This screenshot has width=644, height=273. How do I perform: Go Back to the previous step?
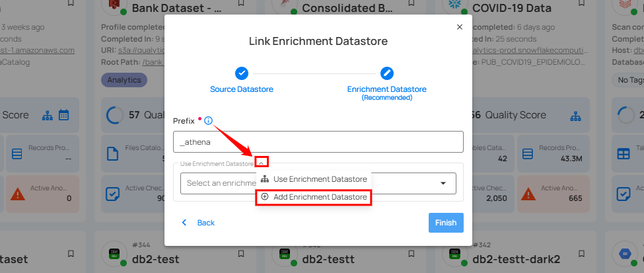pyautogui.click(x=198, y=223)
